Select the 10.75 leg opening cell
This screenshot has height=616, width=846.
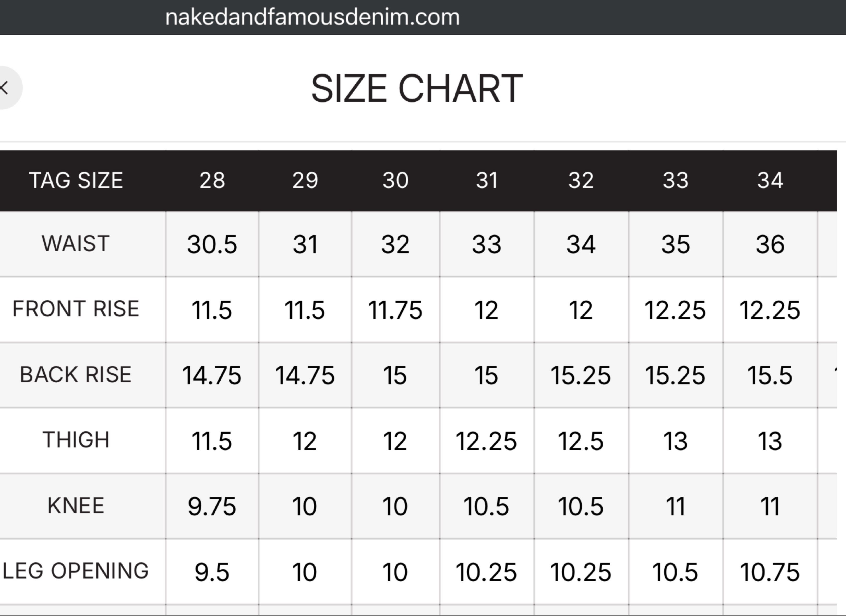click(769, 572)
